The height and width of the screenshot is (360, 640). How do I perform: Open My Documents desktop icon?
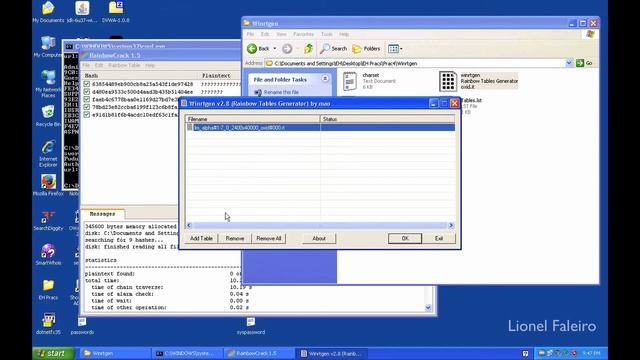coord(48,12)
